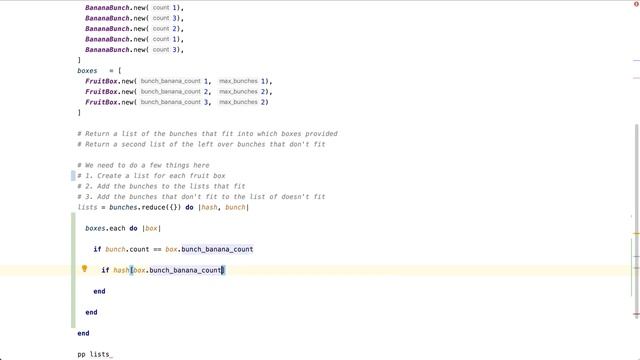
Task: Click the red error indicator in the top-right corner
Action: point(636,4)
